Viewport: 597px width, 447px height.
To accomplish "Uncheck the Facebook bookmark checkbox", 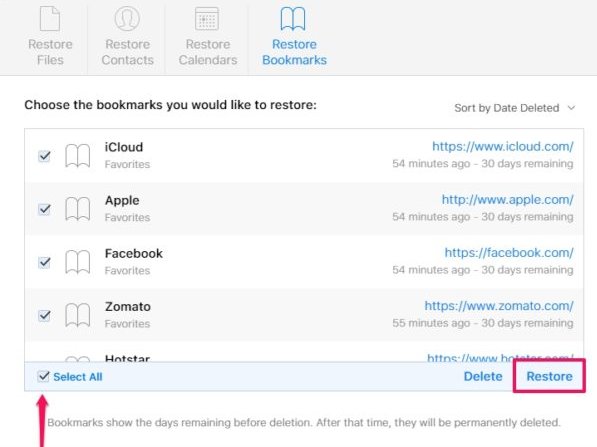I will pyautogui.click(x=45, y=262).
